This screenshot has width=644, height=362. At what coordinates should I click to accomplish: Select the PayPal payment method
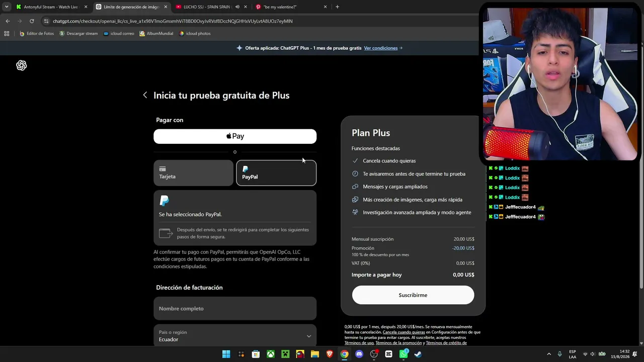tap(276, 173)
